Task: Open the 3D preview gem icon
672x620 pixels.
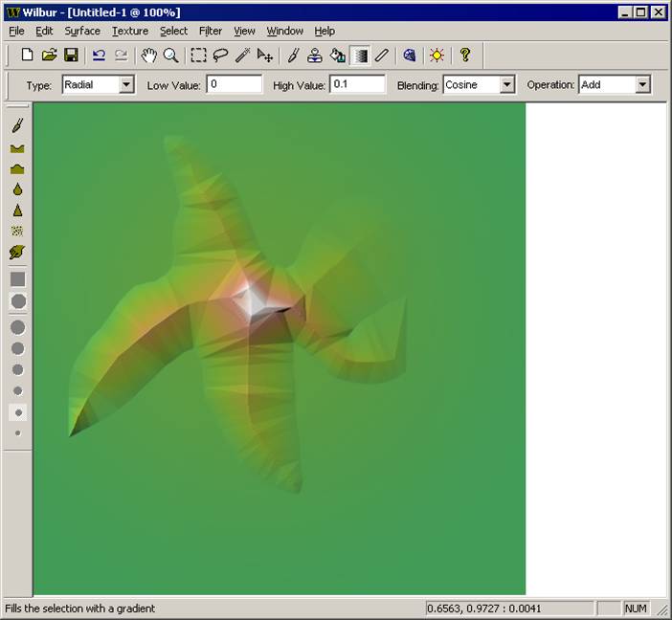Action: pos(410,55)
